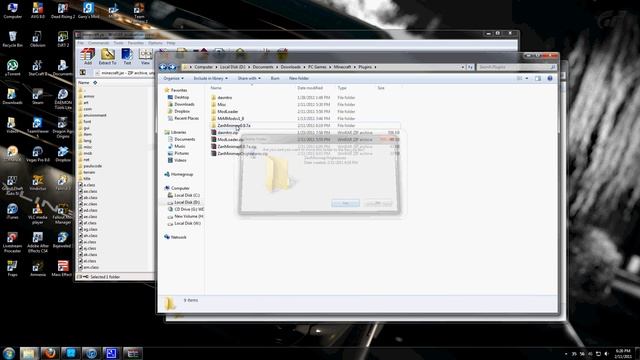Image resolution: width=640 pixels, height=360 pixels.
Task: Click the change view icon in Explorer
Action: coord(520,78)
